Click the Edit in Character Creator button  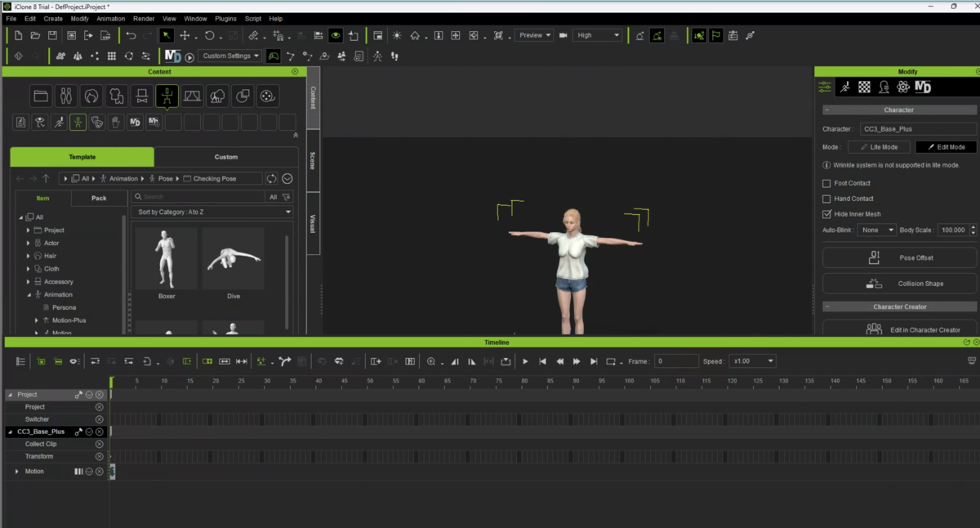coord(898,329)
